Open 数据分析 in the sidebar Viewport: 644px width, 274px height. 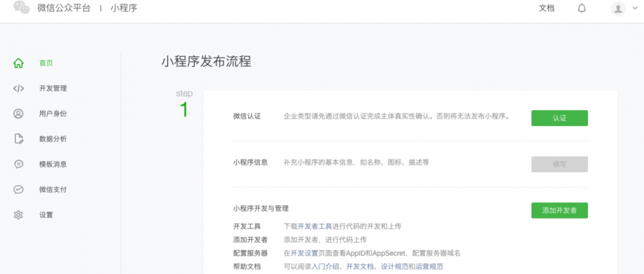click(x=53, y=139)
